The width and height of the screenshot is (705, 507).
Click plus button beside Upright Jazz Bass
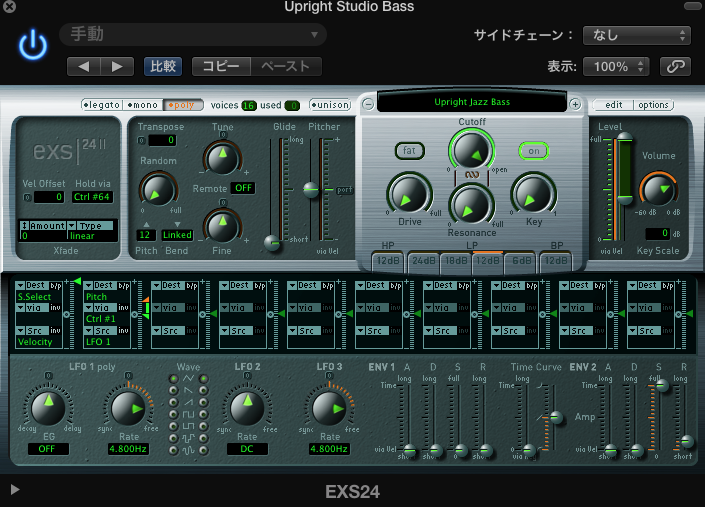[x=575, y=104]
